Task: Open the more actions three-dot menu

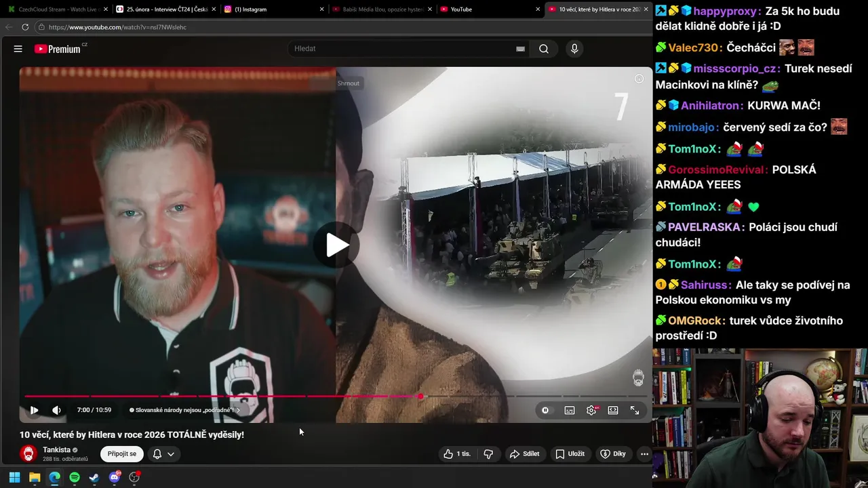Action: (644, 453)
